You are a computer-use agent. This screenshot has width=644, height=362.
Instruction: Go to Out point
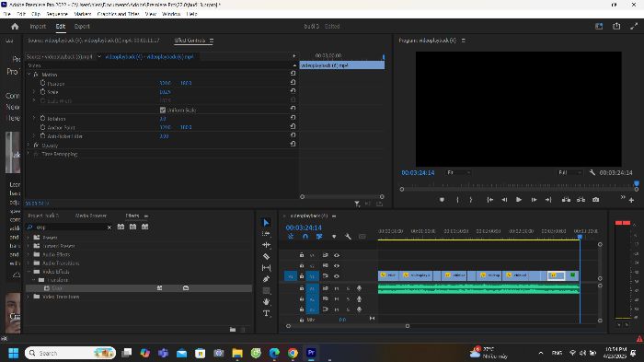(548, 200)
